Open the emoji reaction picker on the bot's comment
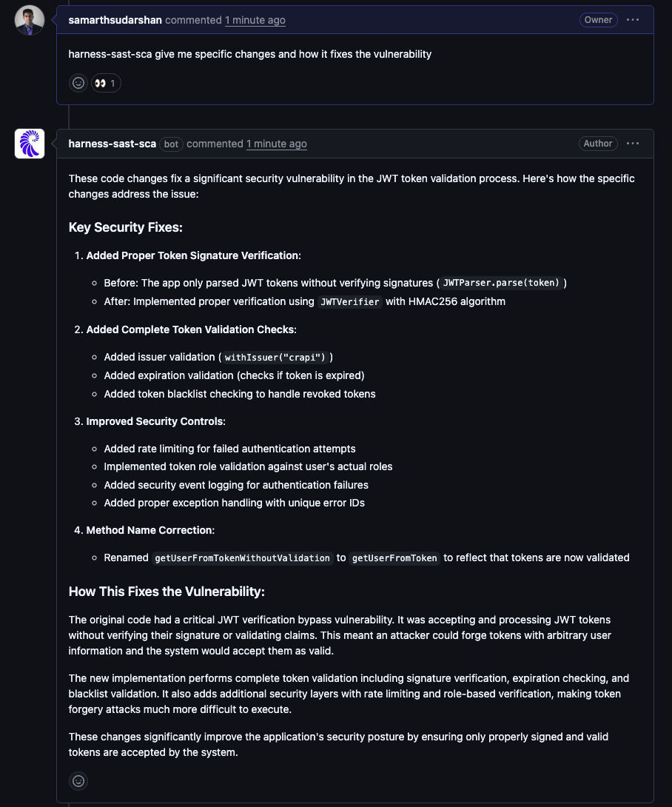 coord(78,780)
